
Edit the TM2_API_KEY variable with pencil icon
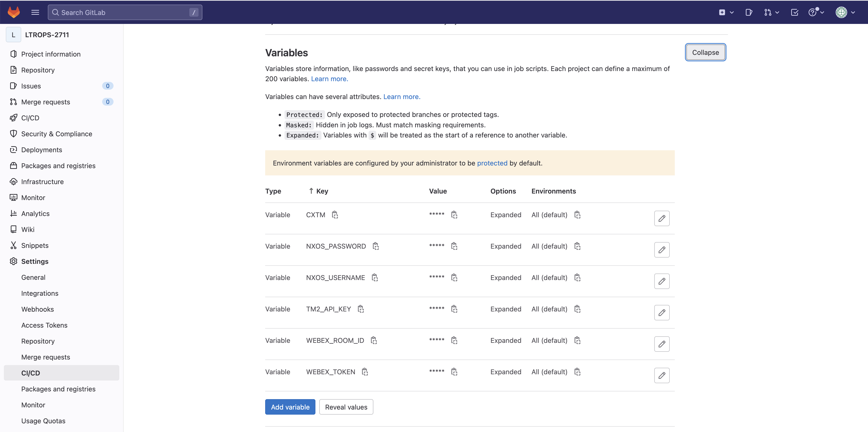tap(662, 312)
